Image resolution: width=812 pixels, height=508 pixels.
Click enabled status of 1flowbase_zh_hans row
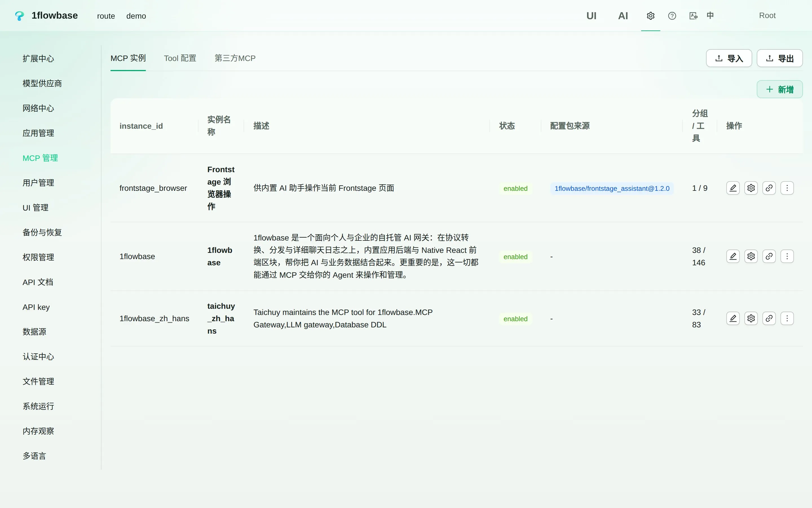(x=515, y=319)
